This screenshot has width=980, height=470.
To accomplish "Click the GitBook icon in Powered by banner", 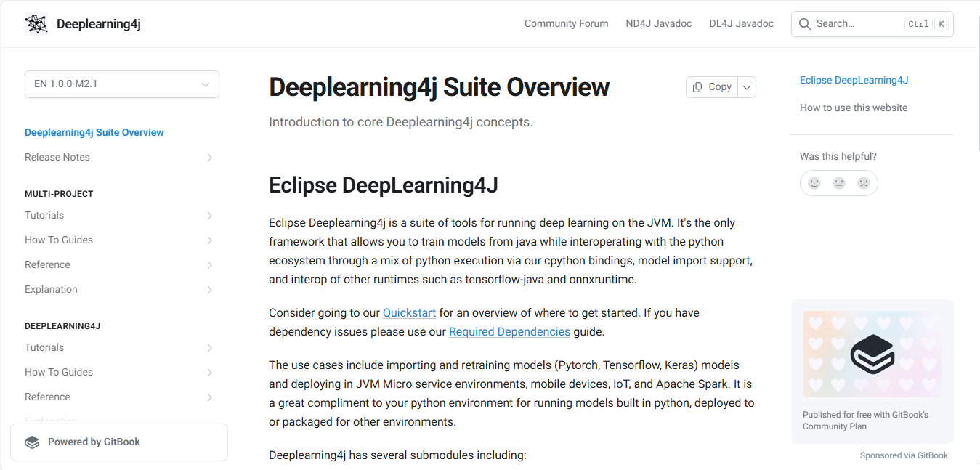I will (32, 442).
